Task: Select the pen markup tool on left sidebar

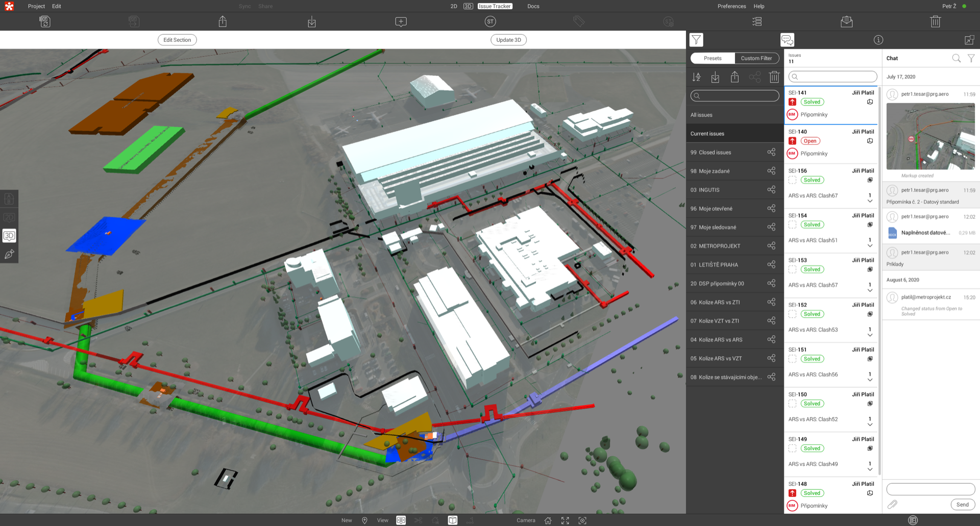Action: point(9,254)
